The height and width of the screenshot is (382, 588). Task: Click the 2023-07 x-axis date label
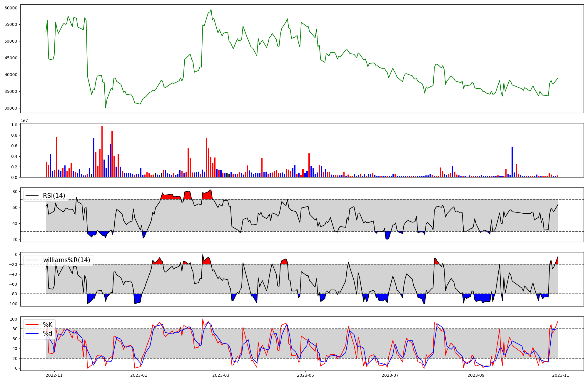[390, 375]
